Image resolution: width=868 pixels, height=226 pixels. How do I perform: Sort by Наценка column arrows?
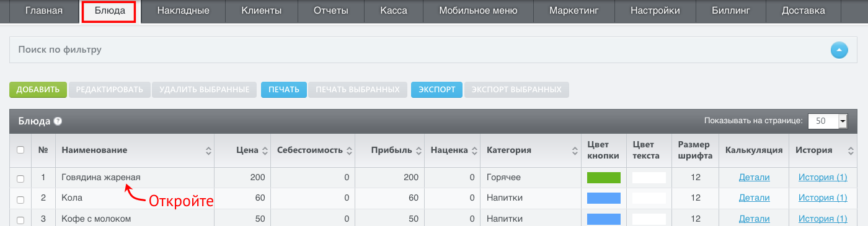pyautogui.click(x=474, y=150)
